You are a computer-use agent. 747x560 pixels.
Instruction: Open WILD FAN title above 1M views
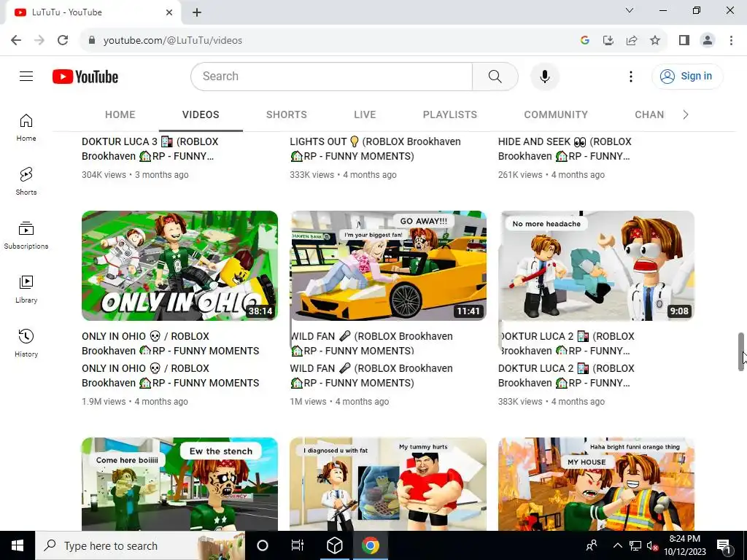(x=371, y=376)
